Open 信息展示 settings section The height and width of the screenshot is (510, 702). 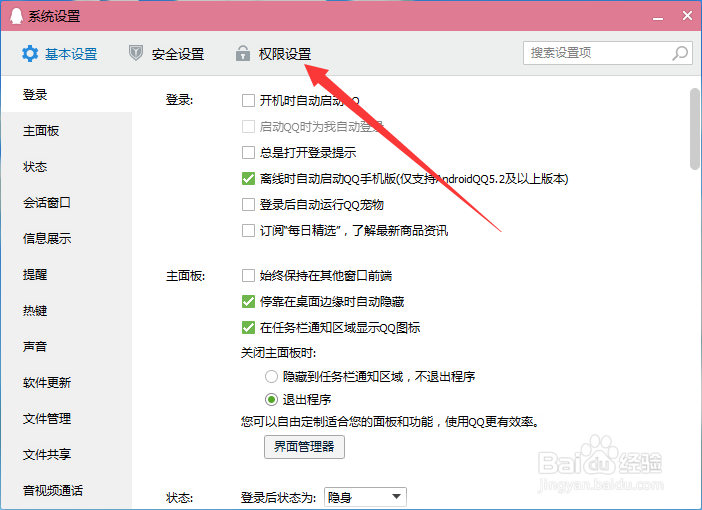pos(66,238)
